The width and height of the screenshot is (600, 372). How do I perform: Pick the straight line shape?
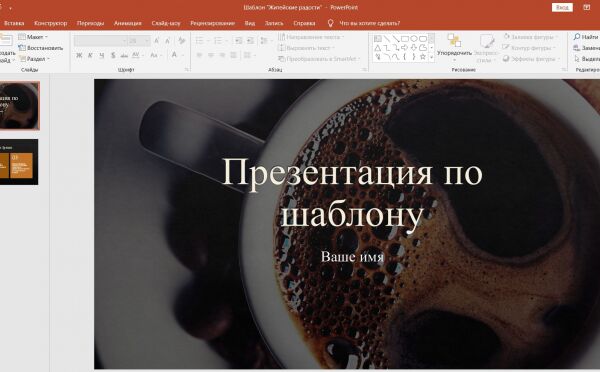pos(387,39)
